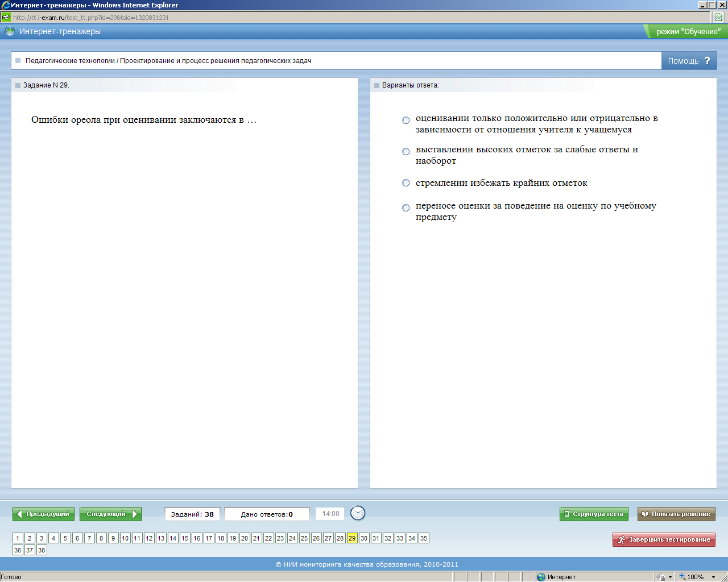Jump to question 19

click(x=233, y=538)
